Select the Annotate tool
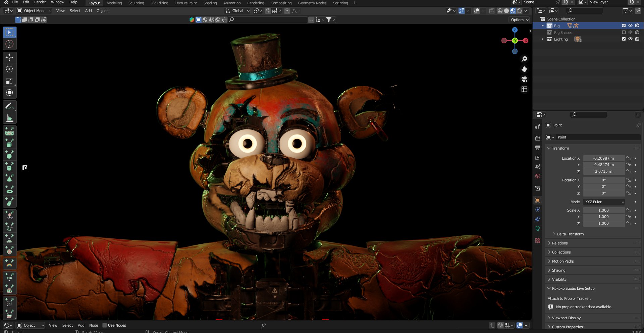This screenshot has width=644, height=333. pyautogui.click(x=9, y=106)
